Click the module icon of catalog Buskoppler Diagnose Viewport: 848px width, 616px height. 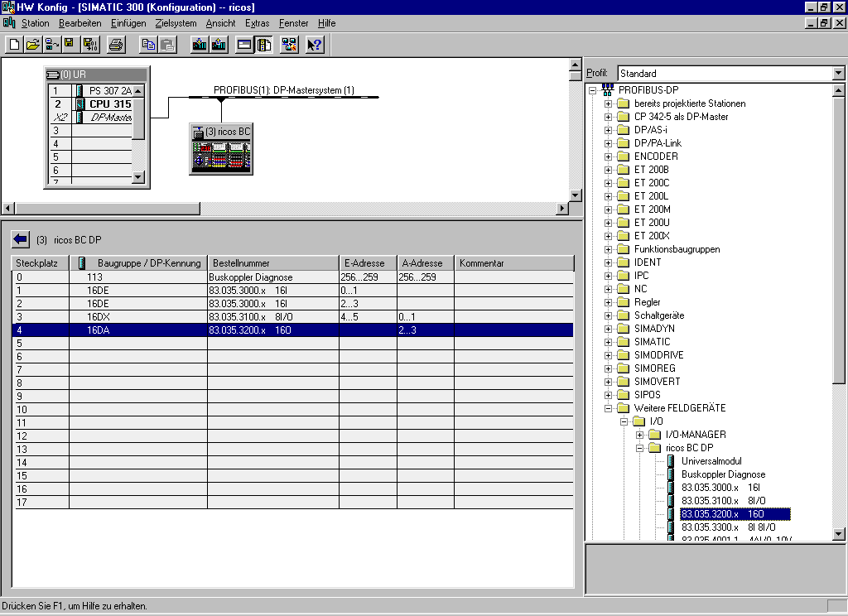tap(671, 474)
